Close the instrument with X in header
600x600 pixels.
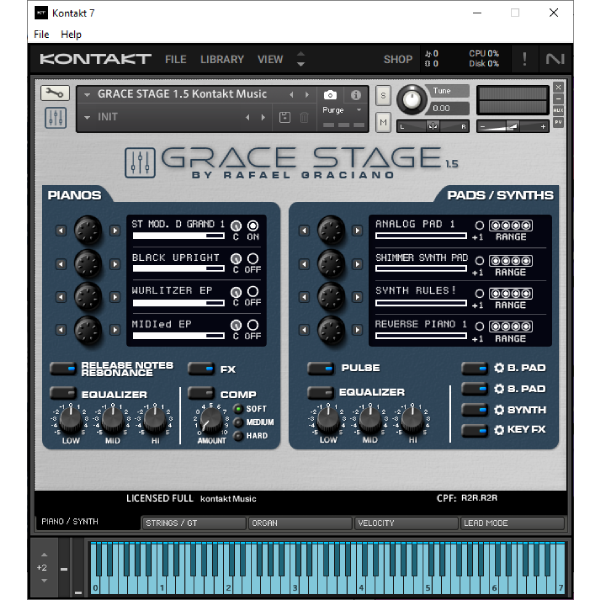(x=558, y=87)
